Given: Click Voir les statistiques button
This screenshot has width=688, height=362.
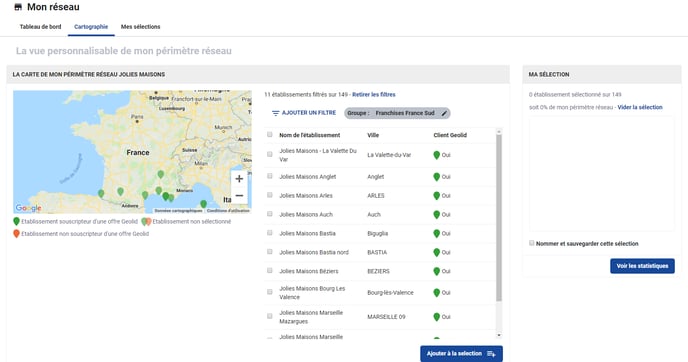Looking at the screenshot, I should pyautogui.click(x=642, y=266).
